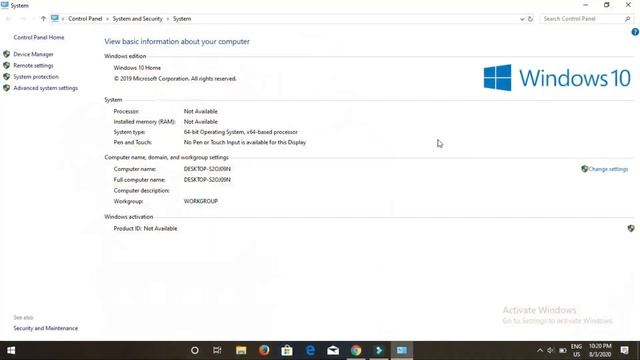640x360 pixels.
Task: Open Remote settings link
Action: click(33, 65)
